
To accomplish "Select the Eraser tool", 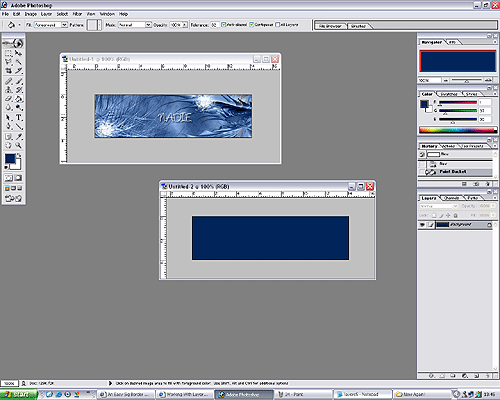I will 9,99.
